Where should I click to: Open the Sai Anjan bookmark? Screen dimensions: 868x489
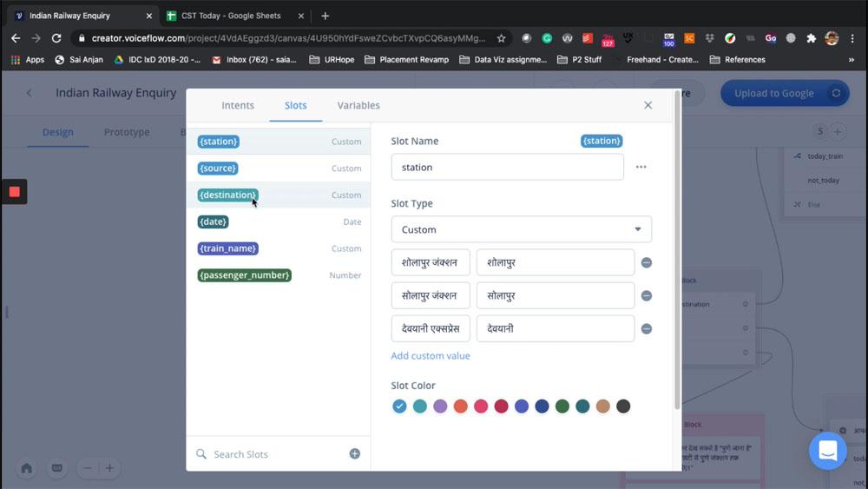pyautogui.click(x=79, y=59)
